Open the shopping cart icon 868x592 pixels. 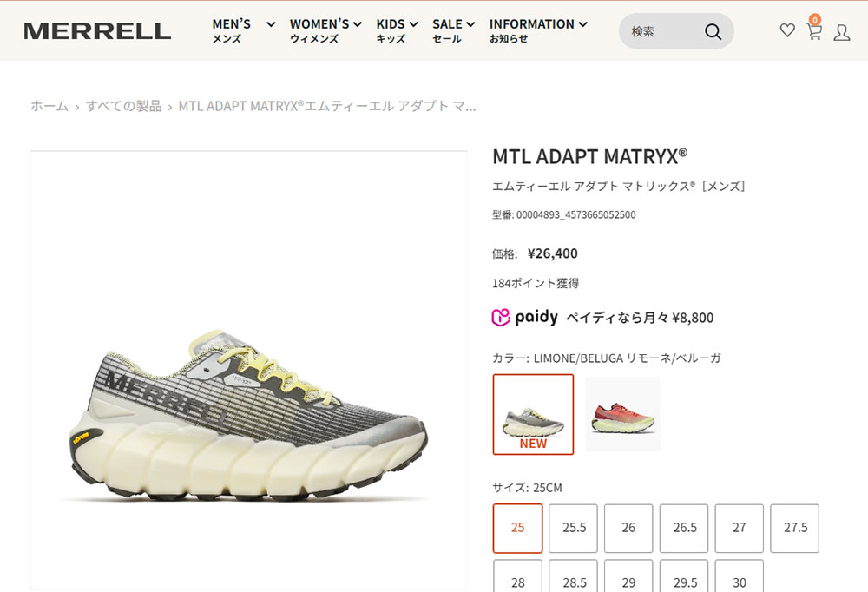pyautogui.click(x=814, y=29)
